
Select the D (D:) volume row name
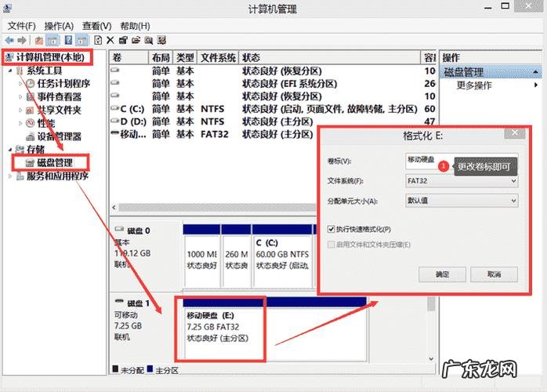coord(133,122)
